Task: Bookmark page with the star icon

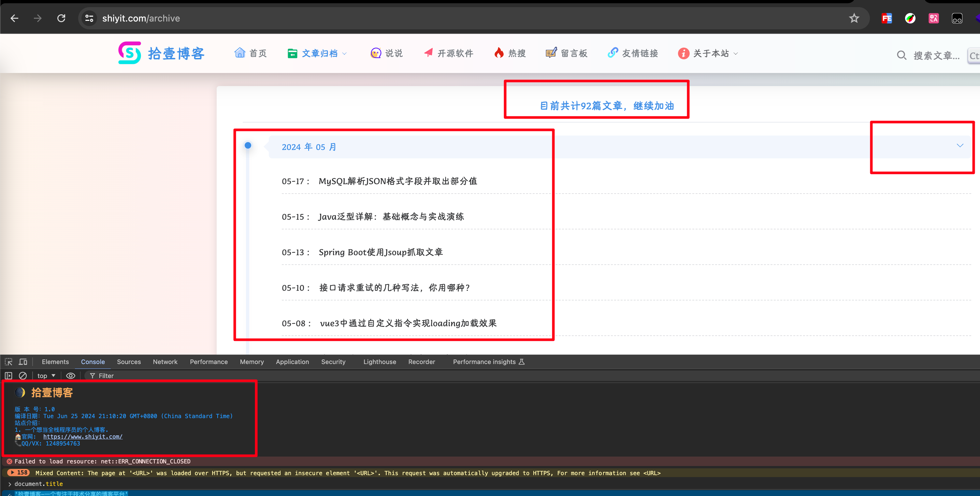Action: pos(854,18)
